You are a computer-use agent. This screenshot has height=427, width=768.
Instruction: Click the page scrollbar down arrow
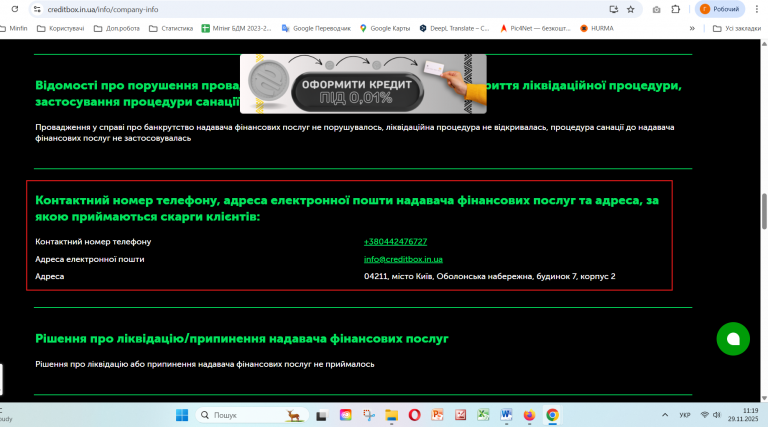pyautogui.click(x=764, y=398)
